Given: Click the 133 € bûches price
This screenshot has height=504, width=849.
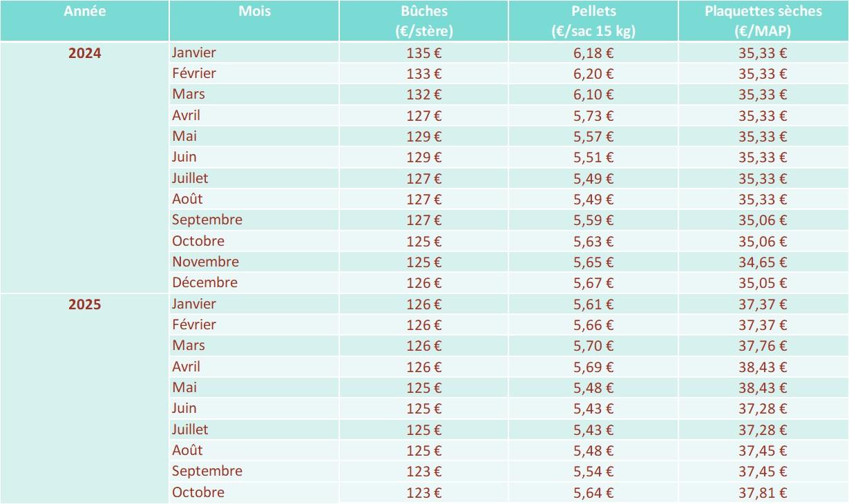Looking at the screenshot, I should [424, 73].
